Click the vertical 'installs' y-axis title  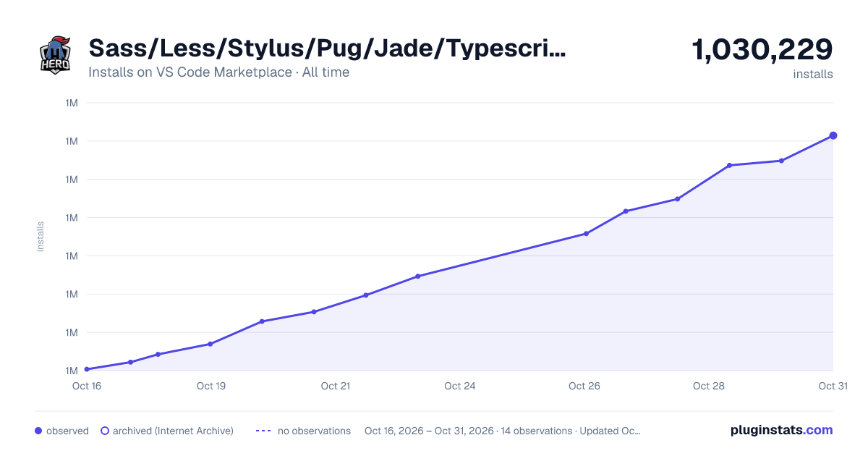(x=41, y=237)
